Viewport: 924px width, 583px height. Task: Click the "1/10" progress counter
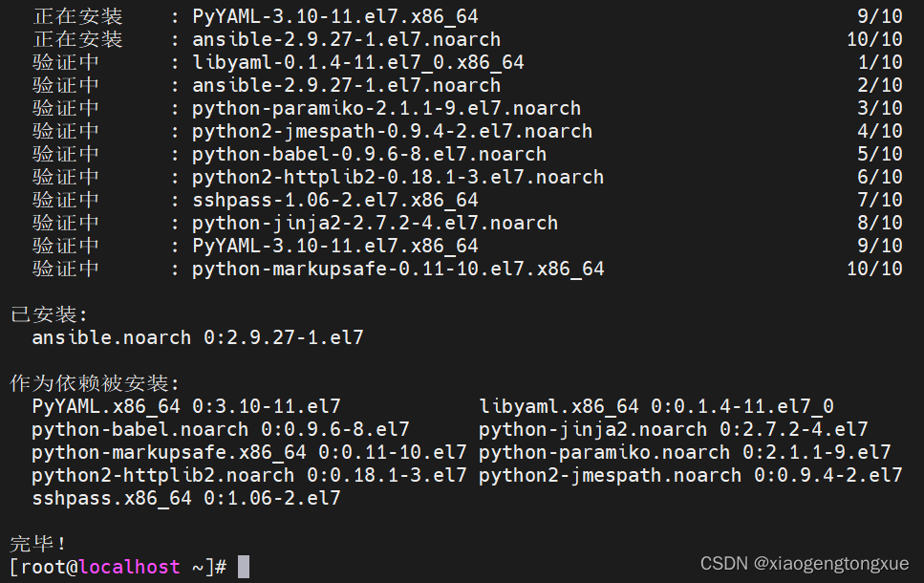coord(880,62)
